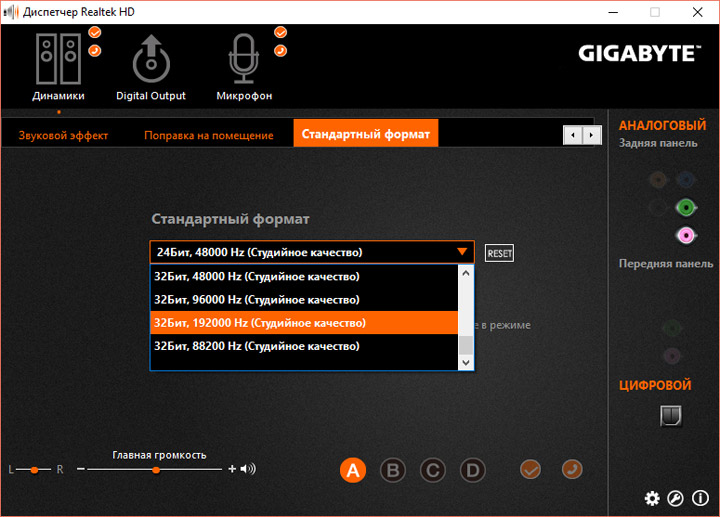The height and width of the screenshot is (517, 720).
Task: Select preset profile B
Action: [x=393, y=470]
